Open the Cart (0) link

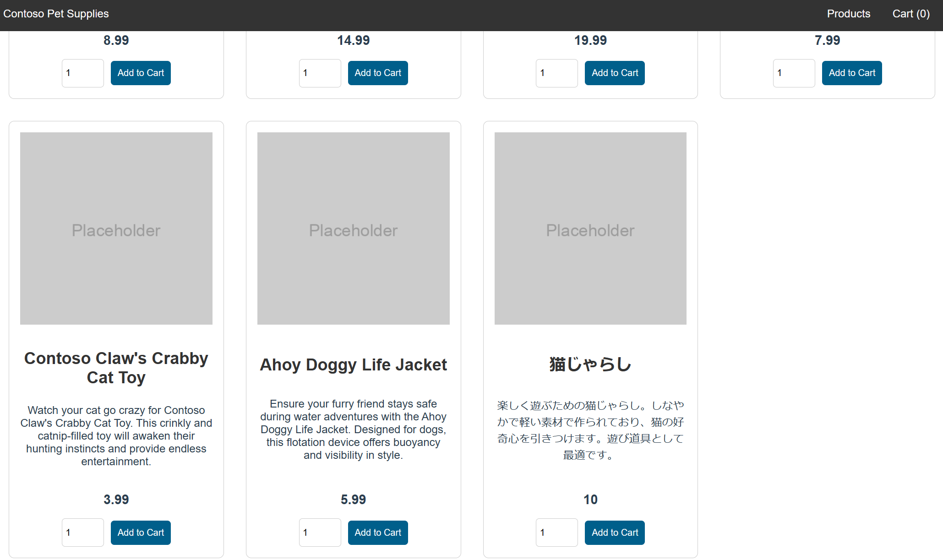[910, 14]
